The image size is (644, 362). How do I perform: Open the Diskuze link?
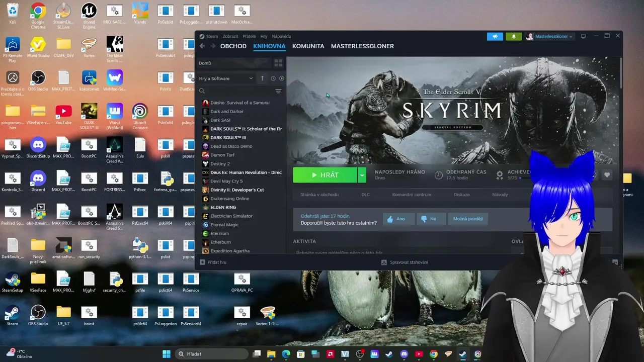(462, 195)
